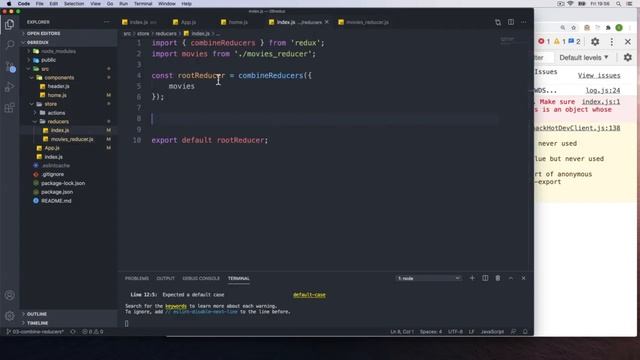
Task: Split the terminal panel
Action: pos(485,278)
